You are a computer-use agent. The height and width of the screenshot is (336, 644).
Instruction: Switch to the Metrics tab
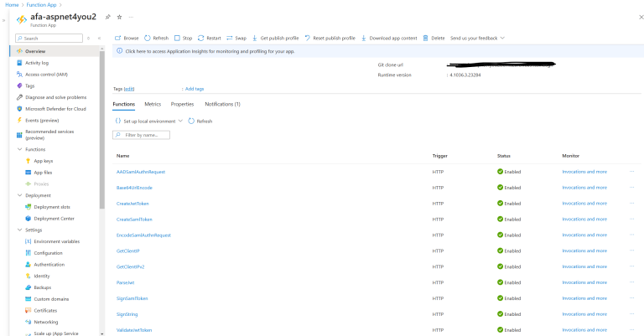[x=153, y=104]
